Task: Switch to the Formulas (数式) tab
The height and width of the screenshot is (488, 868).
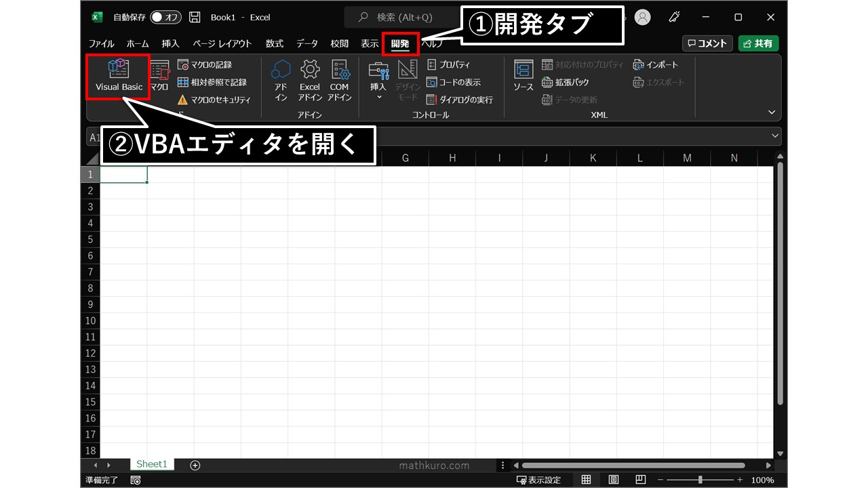Action: [275, 43]
